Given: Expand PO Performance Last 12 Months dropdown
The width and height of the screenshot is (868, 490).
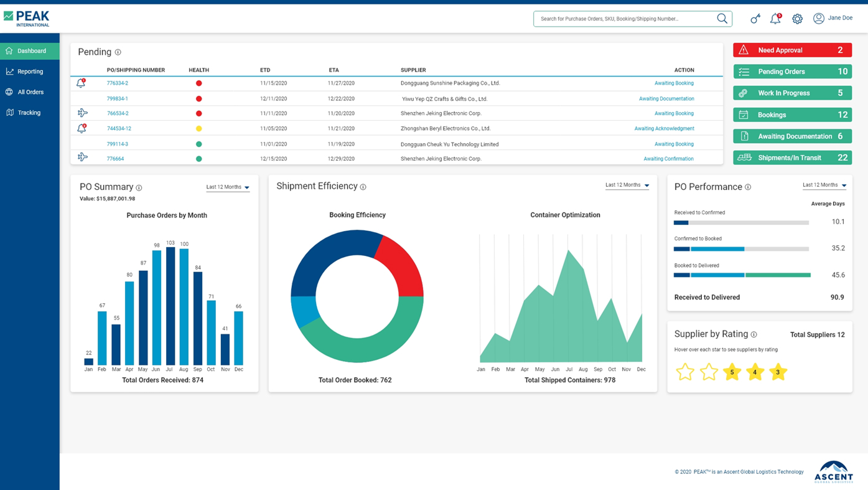Looking at the screenshot, I should tap(824, 185).
